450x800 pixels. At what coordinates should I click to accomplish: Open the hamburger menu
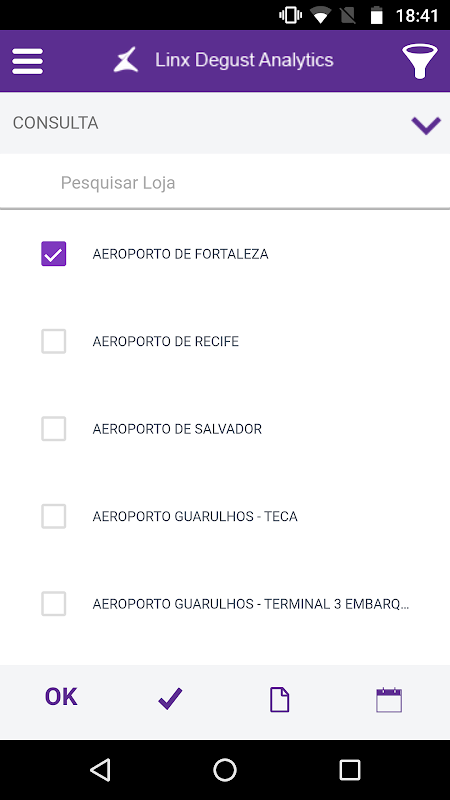point(28,61)
